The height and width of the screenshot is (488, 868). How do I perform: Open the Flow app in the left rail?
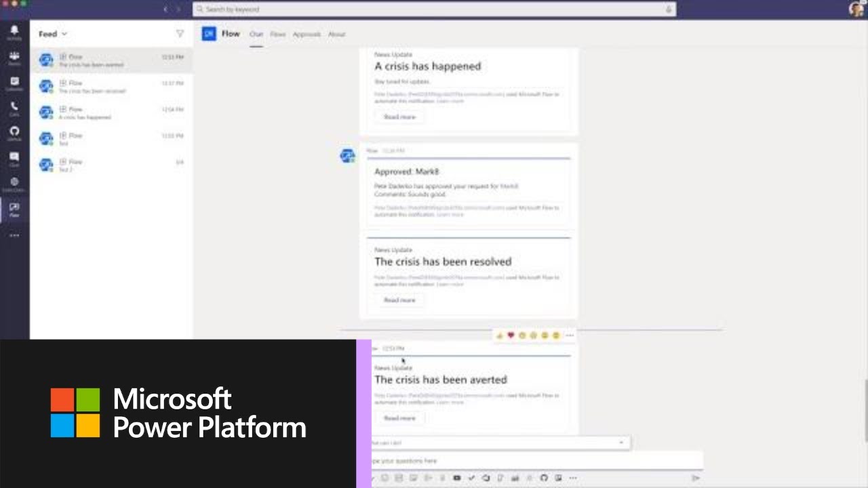(14, 209)
